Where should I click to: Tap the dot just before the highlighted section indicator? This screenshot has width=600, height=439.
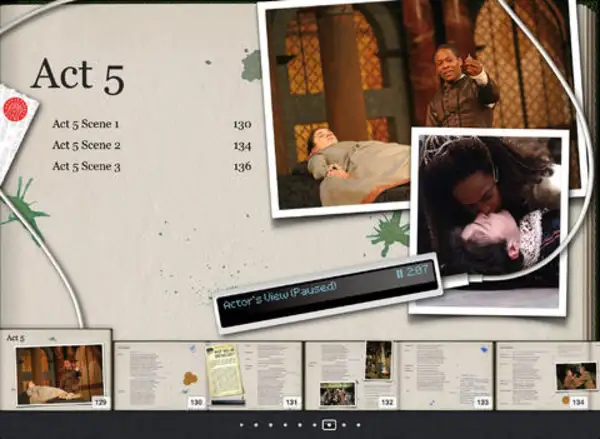click(x=314, y=425)
